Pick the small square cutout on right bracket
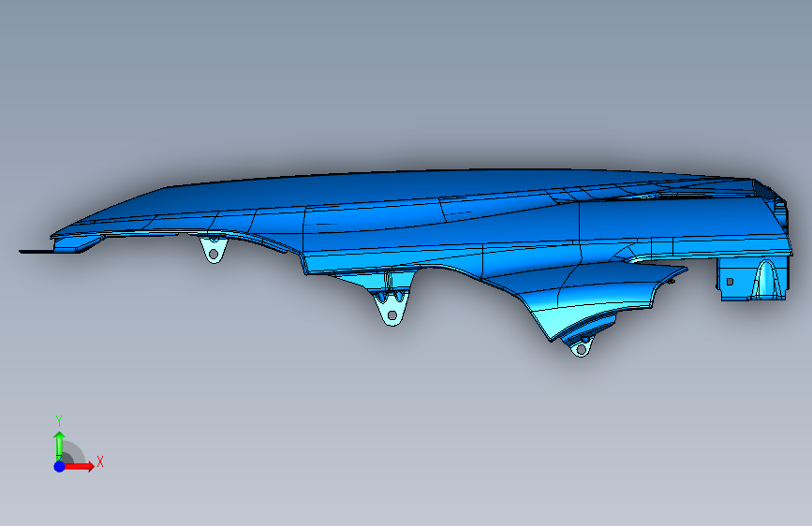Screen dimensions: 812x526 (731, 282)
